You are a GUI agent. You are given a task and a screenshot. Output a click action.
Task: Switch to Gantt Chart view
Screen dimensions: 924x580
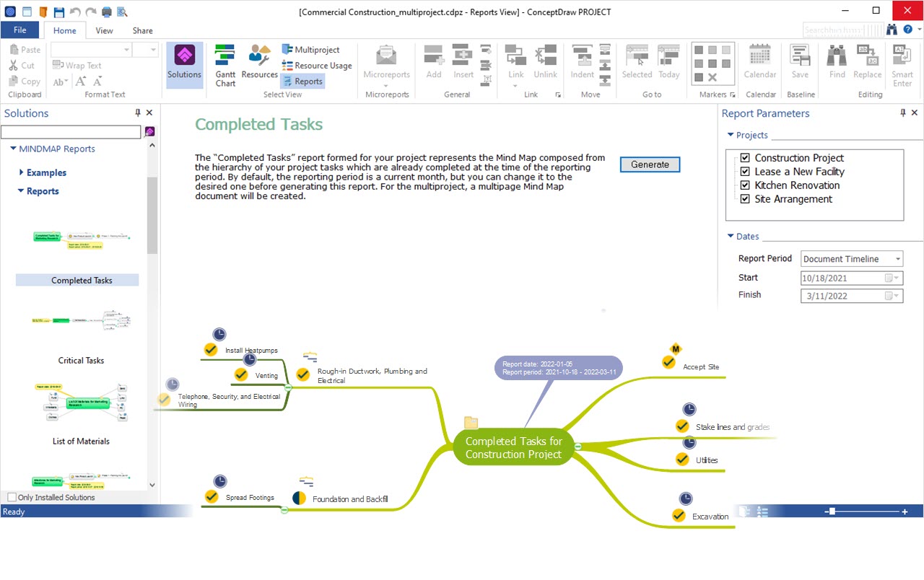tap(225, 65)
